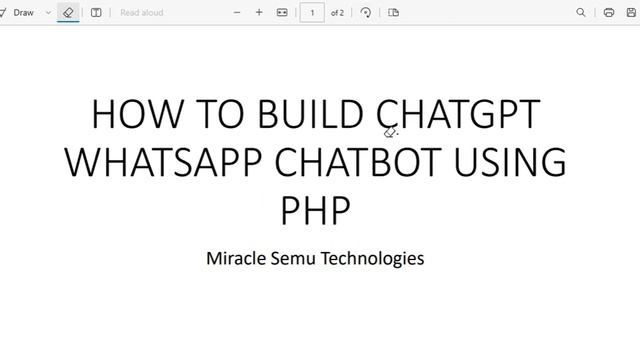Image resolution: width=640 pixels, height=360 pixels.
Task: Start Read aloud
Action: [x=142, y=13]
